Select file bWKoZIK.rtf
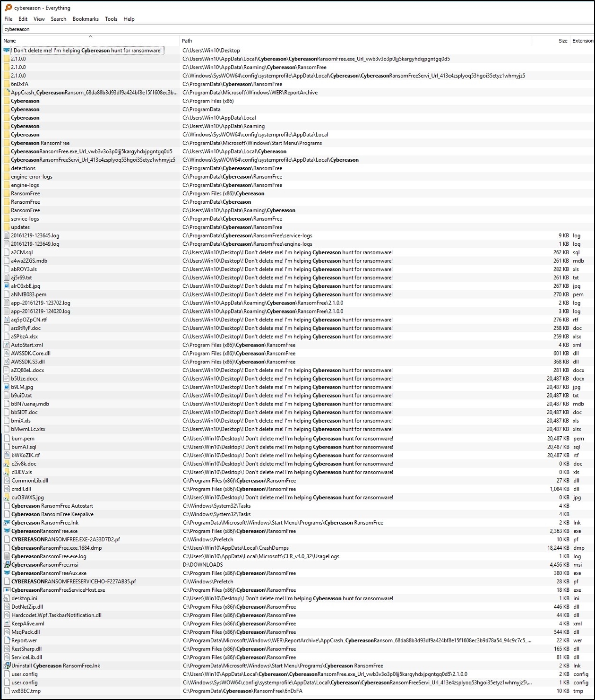Image resolution: width=595 pixels, height=700 pixels. tap(26, 455)
